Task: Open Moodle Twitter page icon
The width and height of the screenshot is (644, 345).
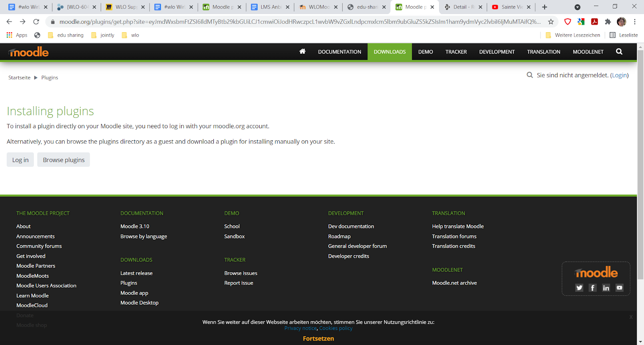Action: pos(579,287)
